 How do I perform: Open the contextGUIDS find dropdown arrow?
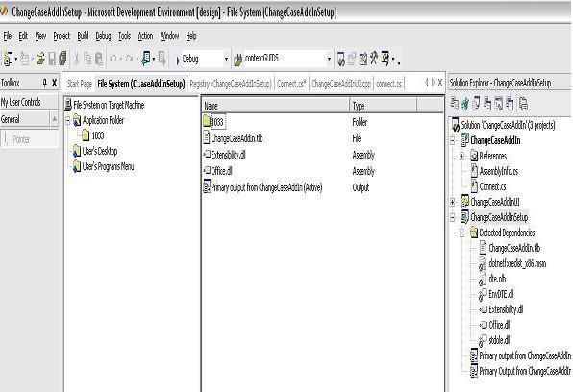329,59
